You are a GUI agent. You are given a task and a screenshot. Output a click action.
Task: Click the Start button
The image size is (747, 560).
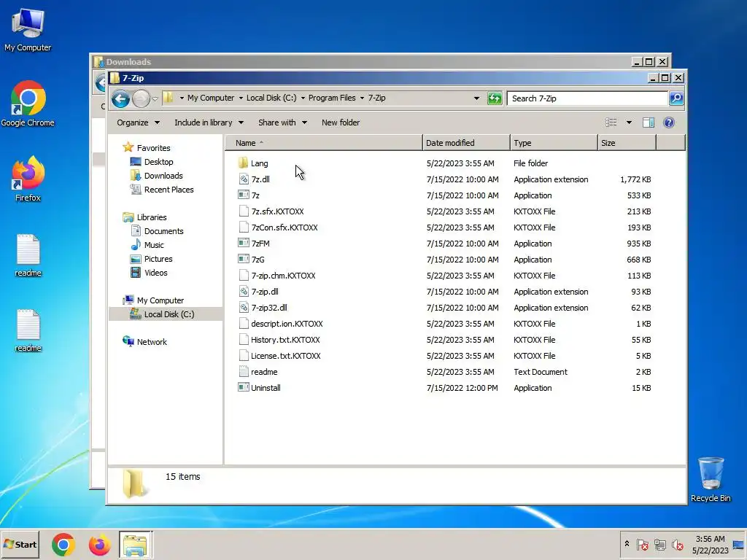(x=20, y=544)
